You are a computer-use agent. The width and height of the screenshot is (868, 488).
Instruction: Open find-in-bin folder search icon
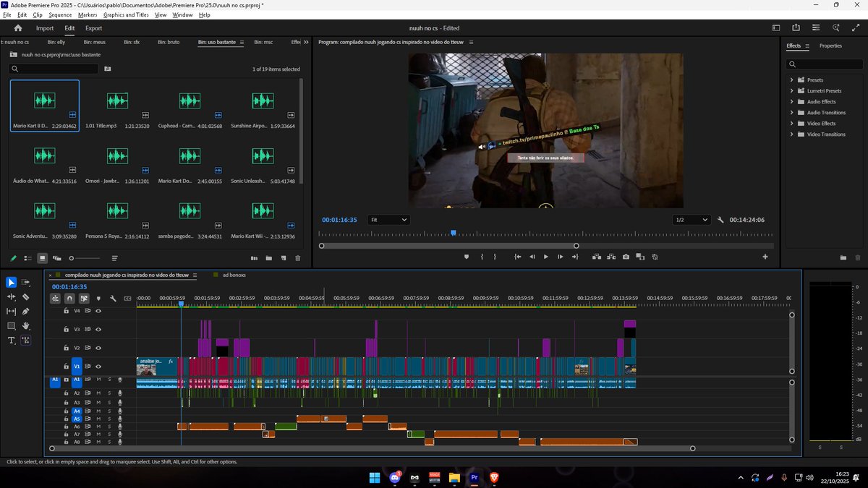click(x=108, y=69)
